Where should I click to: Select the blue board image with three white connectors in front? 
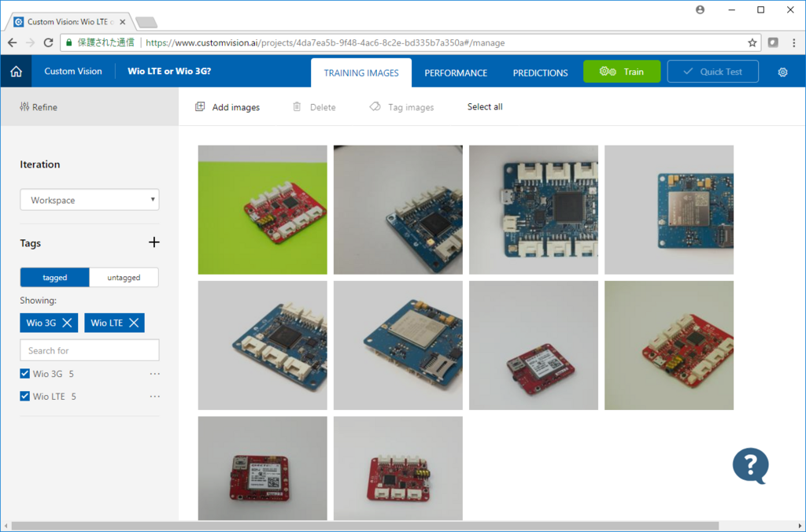point(263,345)
